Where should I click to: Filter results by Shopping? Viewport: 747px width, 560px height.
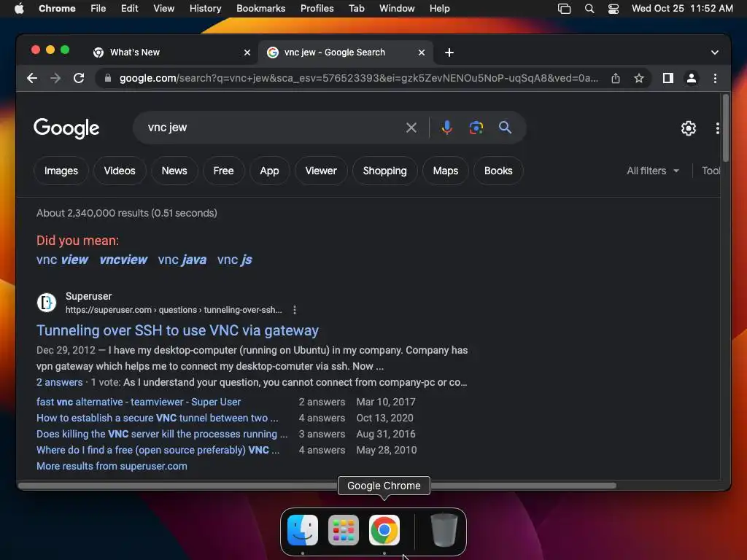385,171
